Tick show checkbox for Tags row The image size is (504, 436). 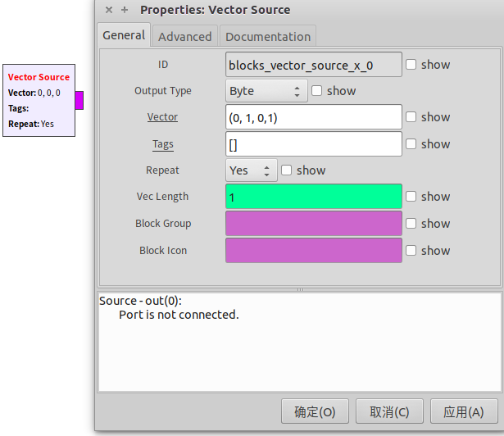pyautogui.click(x=411, y=144)
